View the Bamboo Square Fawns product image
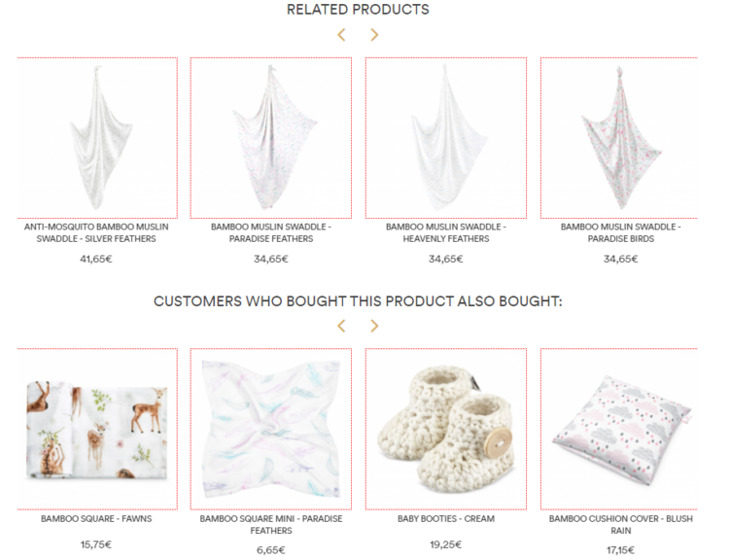The image size is (729, 560). coord(97,429)
